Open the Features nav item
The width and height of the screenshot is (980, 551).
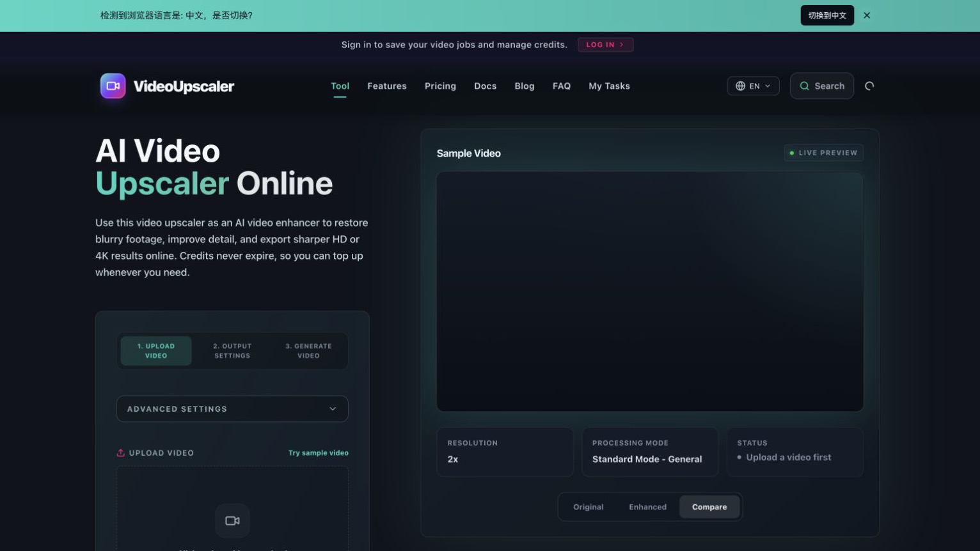click(x=387, y=86)
